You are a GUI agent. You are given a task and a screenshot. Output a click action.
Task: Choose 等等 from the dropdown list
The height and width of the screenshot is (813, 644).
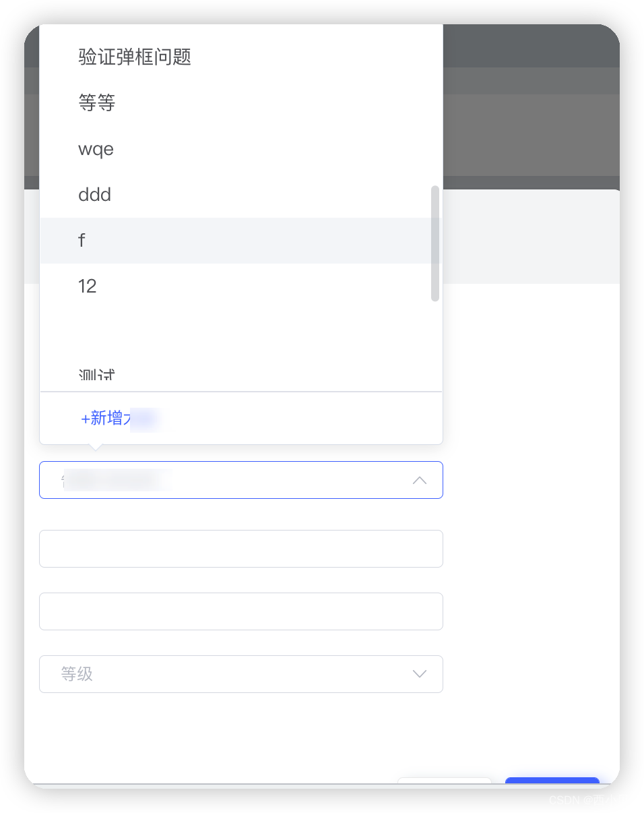tap(241, 103)
